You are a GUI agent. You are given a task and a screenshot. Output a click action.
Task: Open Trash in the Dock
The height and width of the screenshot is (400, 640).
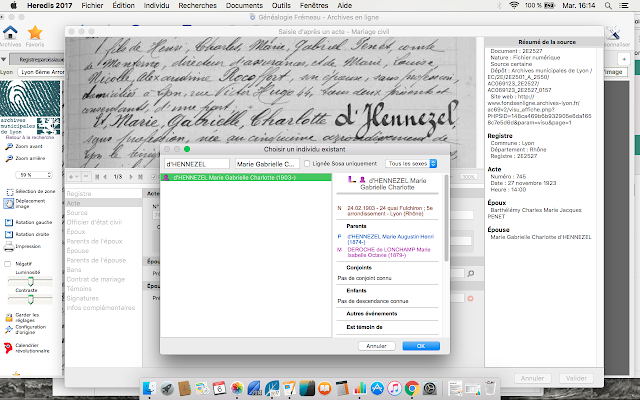pyautogui.click(x=490, y=388)
